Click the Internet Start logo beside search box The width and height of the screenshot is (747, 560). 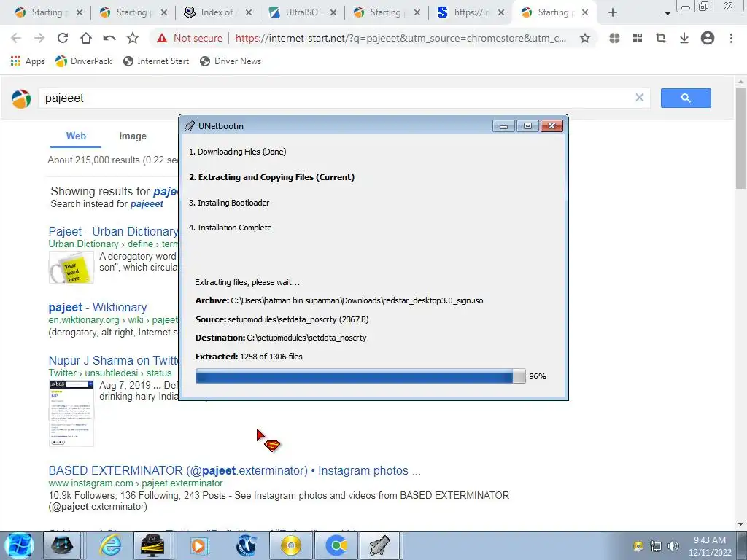(21, 98)
